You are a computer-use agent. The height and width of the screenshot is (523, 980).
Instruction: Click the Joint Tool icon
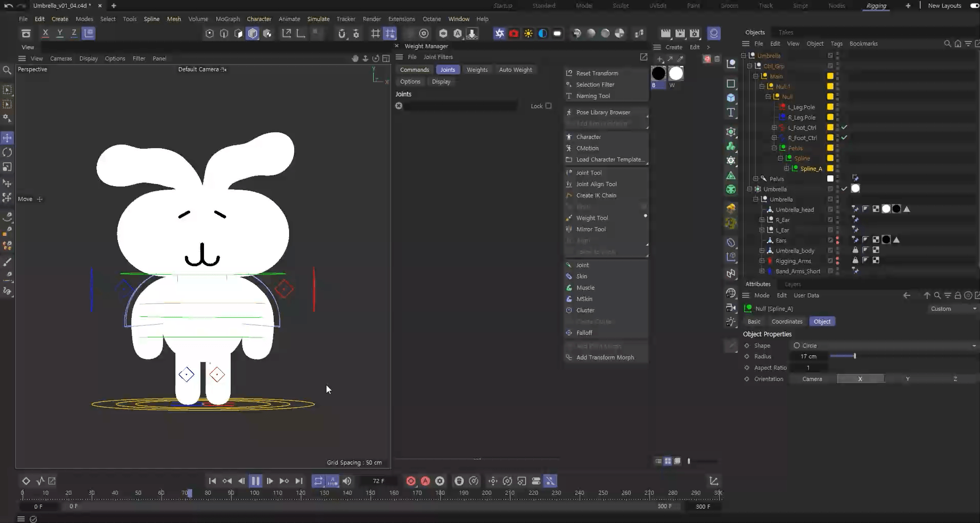point(569,173)
